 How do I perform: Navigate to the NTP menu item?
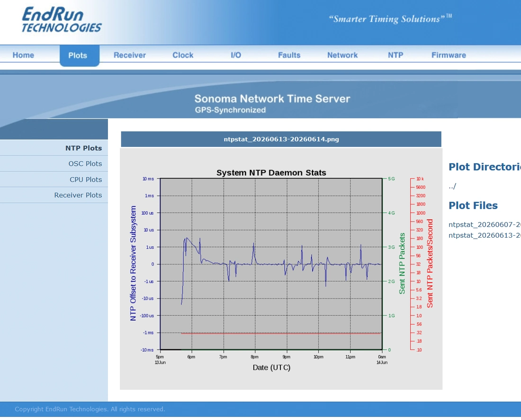395,55
